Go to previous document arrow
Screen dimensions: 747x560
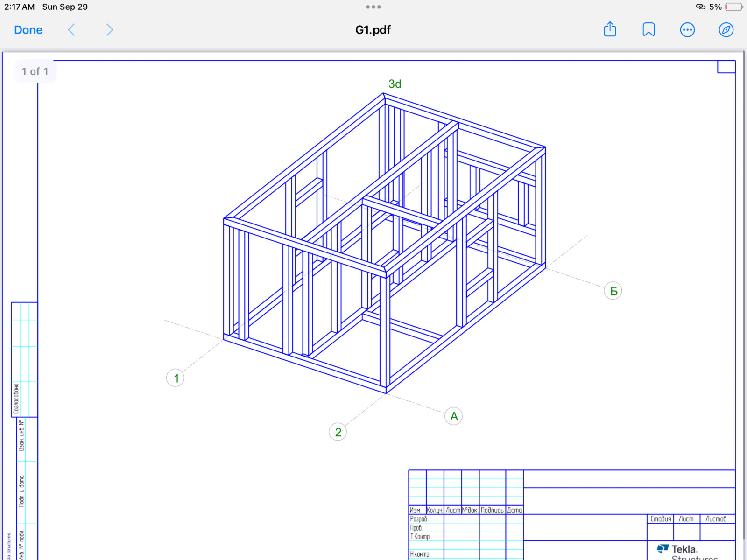tap(71, 30)
